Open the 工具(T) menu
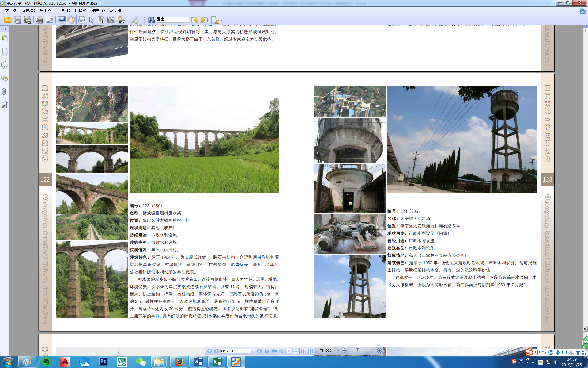The image size is (588, 368). point(64,10)
